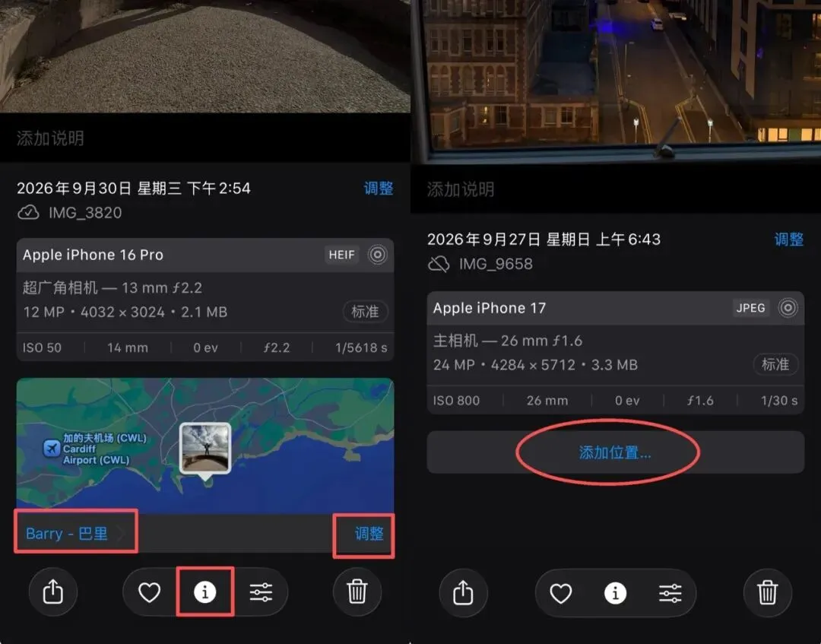This screenshot has height=644, width=821.
Task: Delete IMG_3820 using trash icon
Action: coord(357,592)
